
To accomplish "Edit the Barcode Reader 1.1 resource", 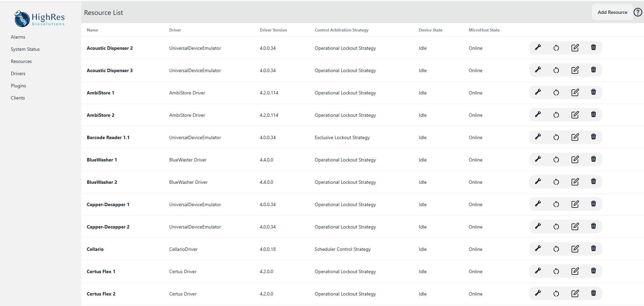I will tap(575, 137).
